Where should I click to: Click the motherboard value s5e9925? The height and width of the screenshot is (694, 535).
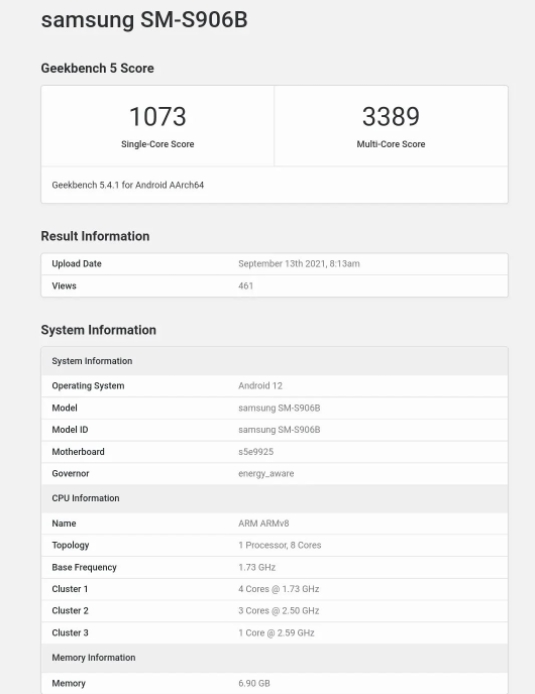256,451
